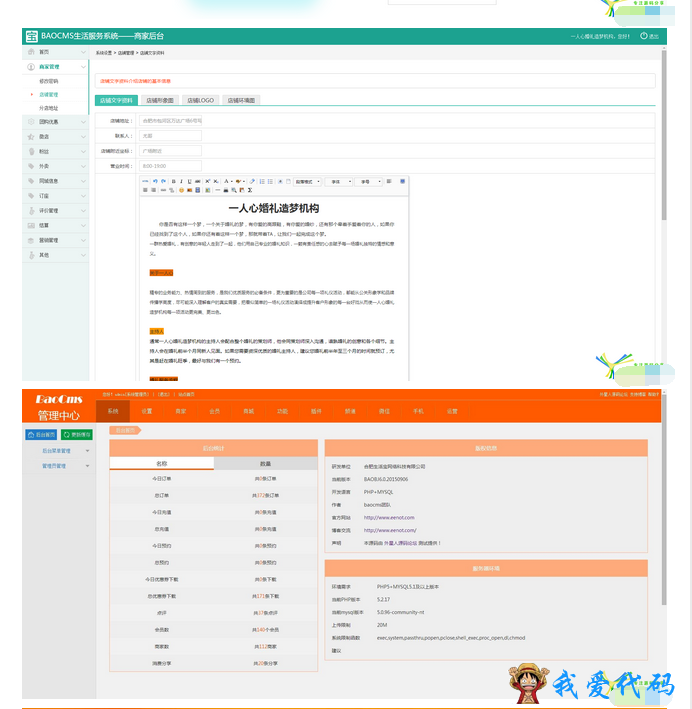Click the 店铺地址 input field
The image size is (692, 709).
[171, 121]
